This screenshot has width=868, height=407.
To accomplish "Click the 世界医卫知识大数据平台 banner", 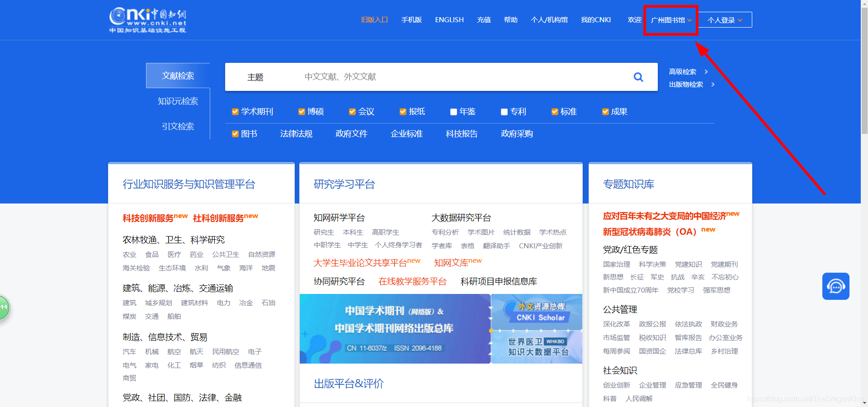I will pyautogui.click(x=537, y=347).
